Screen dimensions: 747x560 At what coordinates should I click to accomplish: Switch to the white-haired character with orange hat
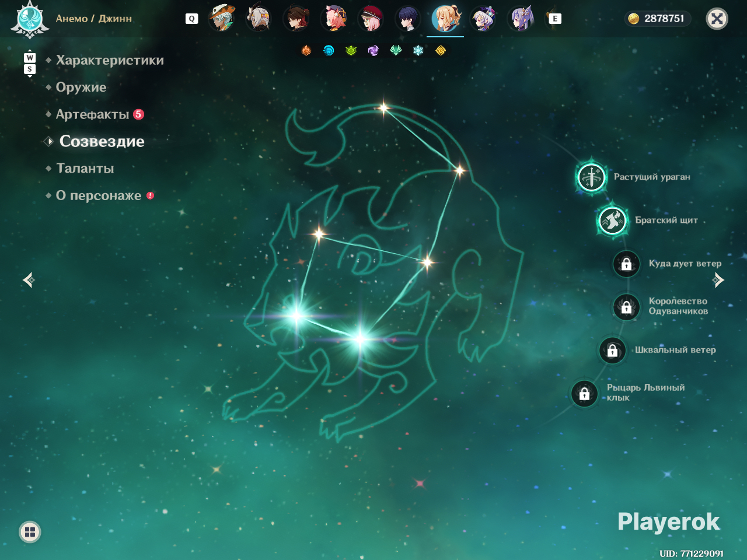(222, 18)
